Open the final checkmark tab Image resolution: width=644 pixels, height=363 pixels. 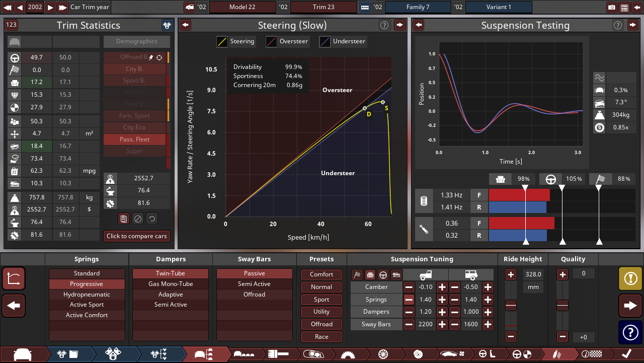coord(627,354)
